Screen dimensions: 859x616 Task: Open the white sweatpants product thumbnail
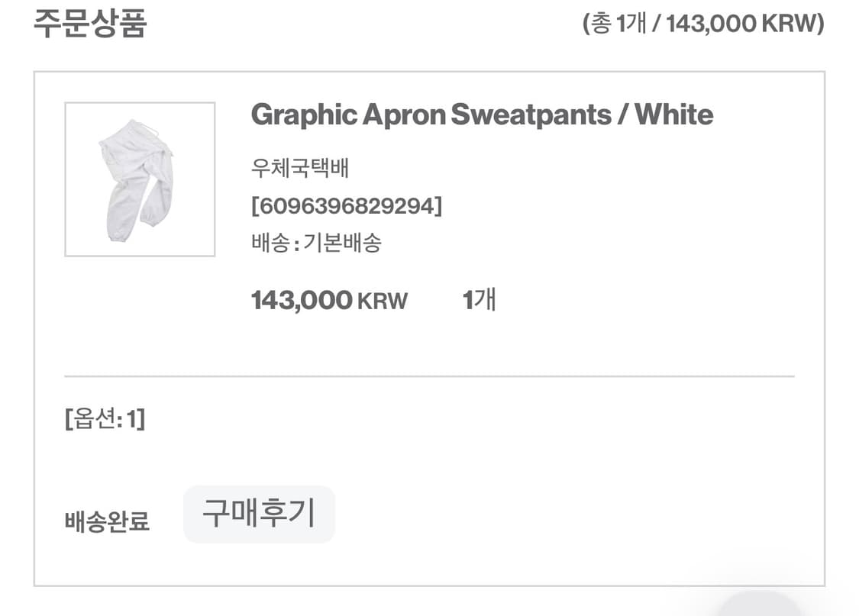point(140,179)
